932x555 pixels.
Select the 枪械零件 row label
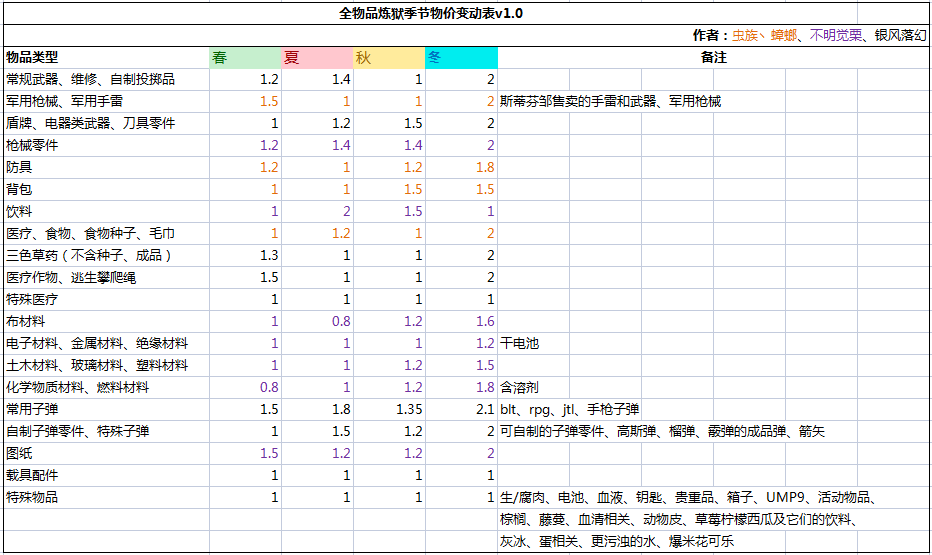(32, 145)
